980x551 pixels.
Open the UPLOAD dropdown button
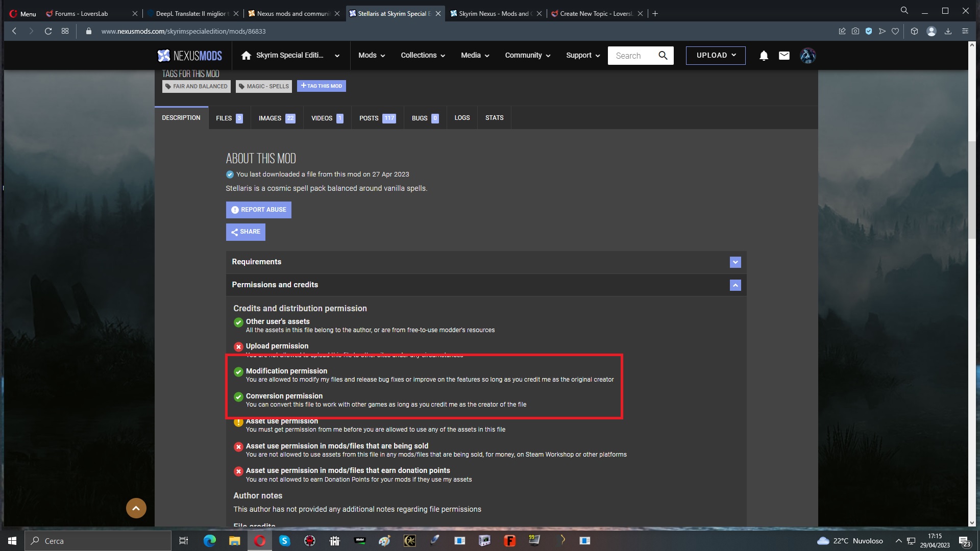[716, 56]
